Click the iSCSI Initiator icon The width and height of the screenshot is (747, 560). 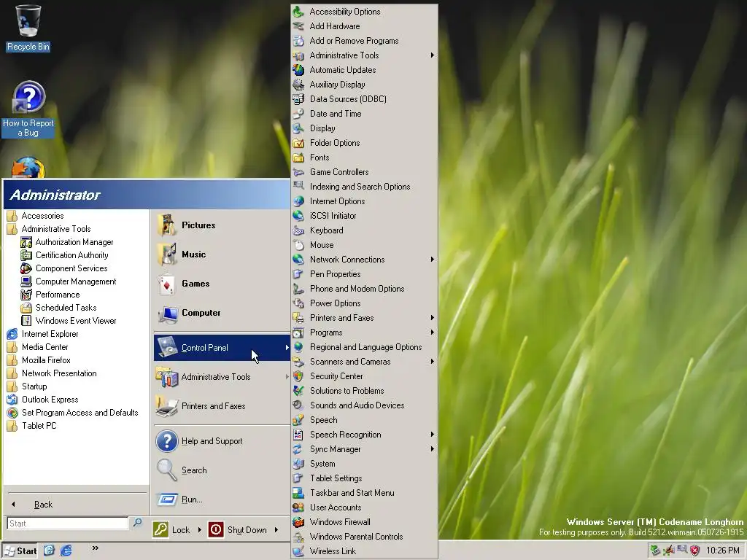[298, 216]
